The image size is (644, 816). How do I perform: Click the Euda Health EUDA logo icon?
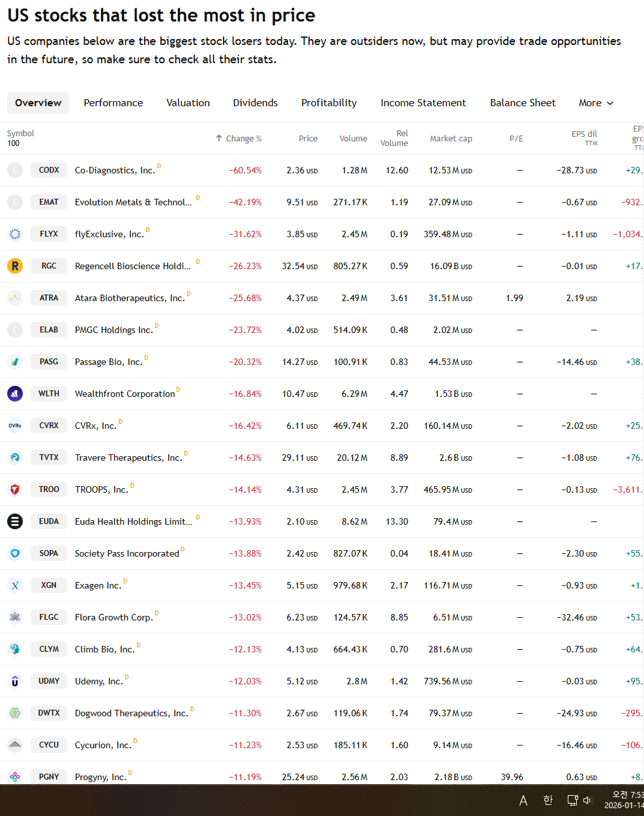click(15, 521)
